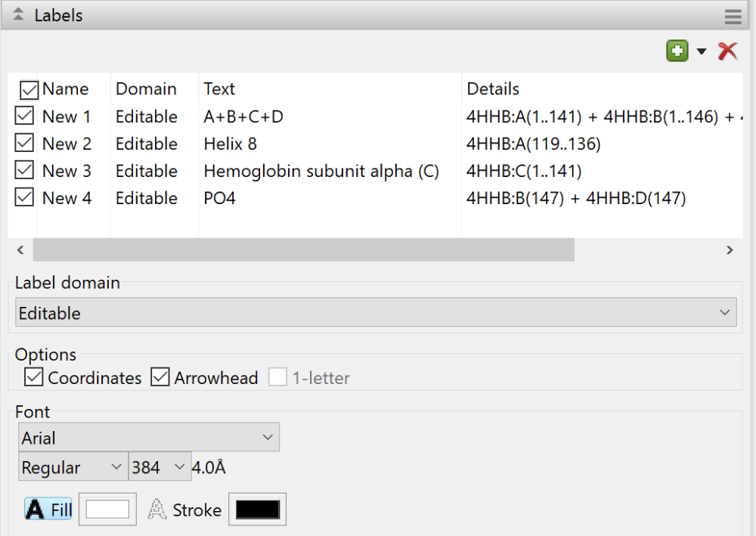Image resolution: width=756 pixels, height=536 pixels.
Task: Disable the Arrowhead option
Action: tap(160, 377)
